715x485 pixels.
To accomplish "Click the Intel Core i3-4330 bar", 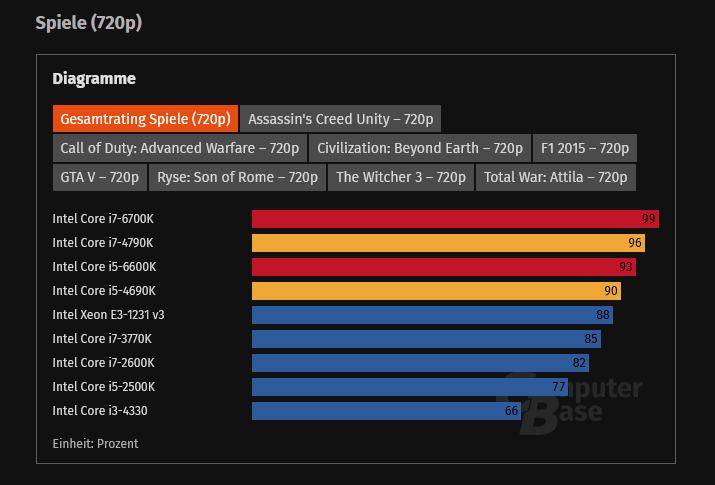I will click(386, 411).
